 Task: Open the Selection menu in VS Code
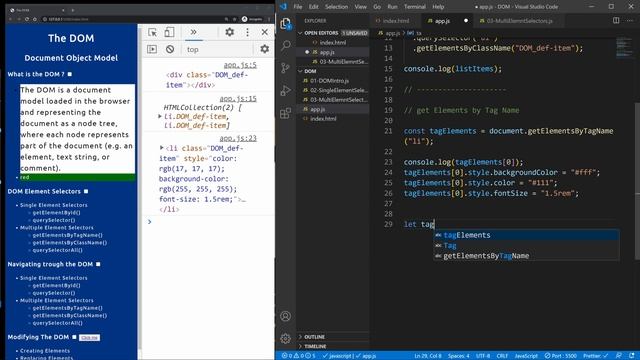pos(336,7)
